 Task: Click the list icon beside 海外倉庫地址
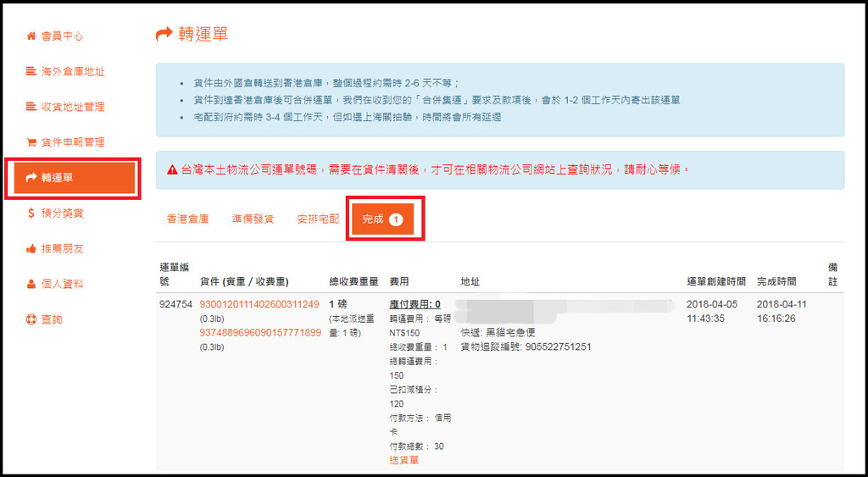point(31,72)
